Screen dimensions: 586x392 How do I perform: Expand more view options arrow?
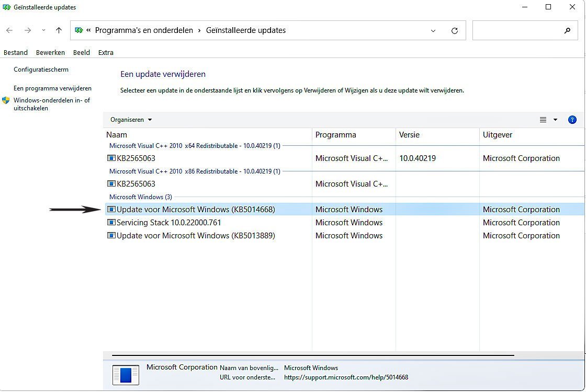[x=555, y=120]
